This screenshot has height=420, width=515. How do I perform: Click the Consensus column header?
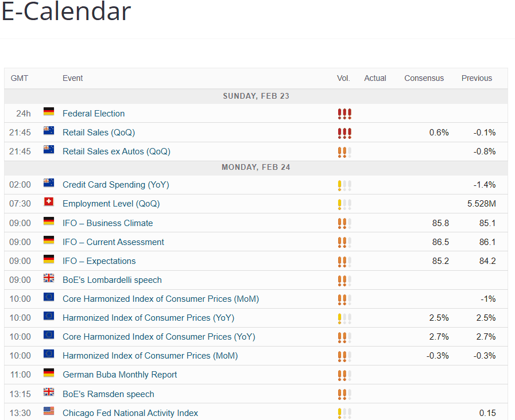[424, 78]
